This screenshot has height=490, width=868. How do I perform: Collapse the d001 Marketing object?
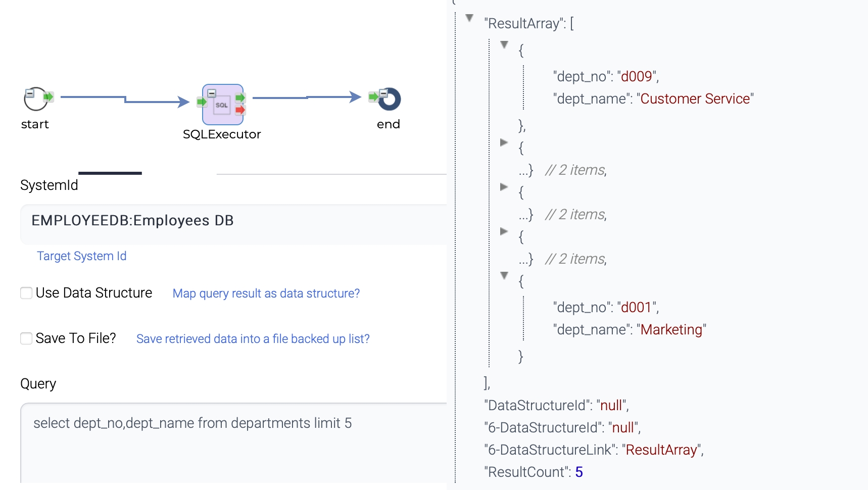click(x=504, y=275)
